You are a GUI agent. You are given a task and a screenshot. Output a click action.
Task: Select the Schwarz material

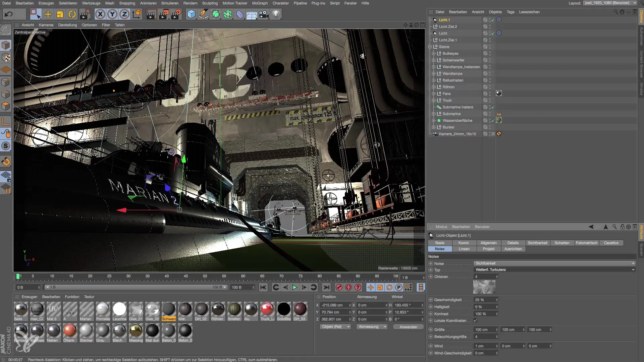click(169, 312)
